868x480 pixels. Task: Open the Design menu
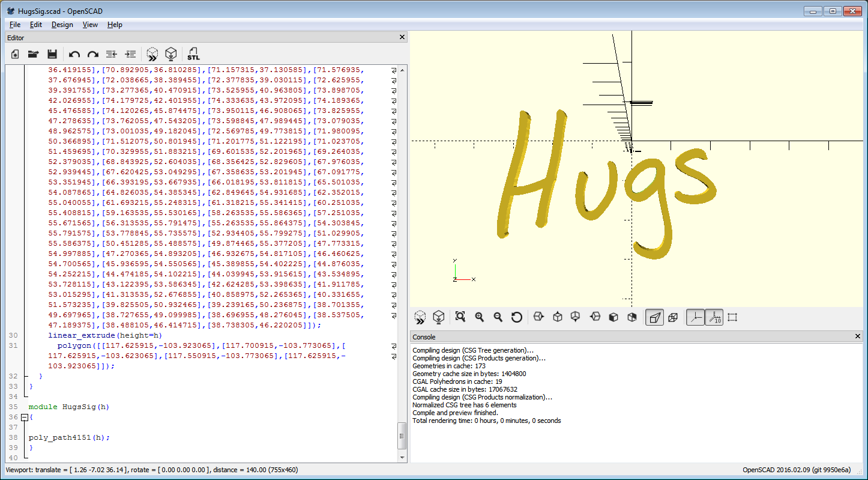62,25
